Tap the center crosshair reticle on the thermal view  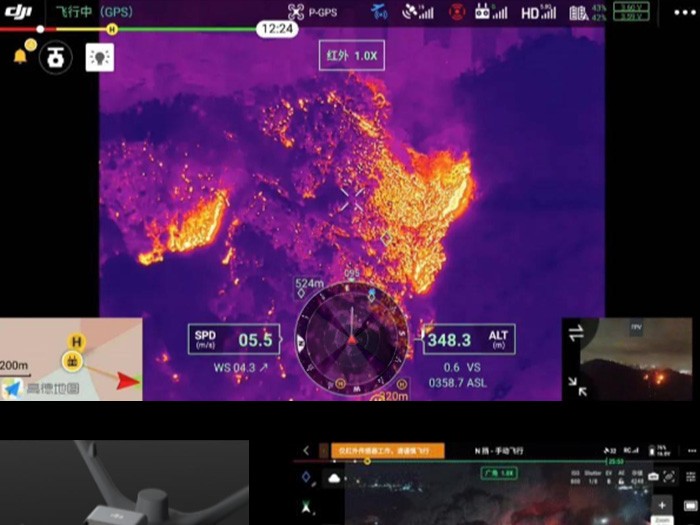click(352, 199)
